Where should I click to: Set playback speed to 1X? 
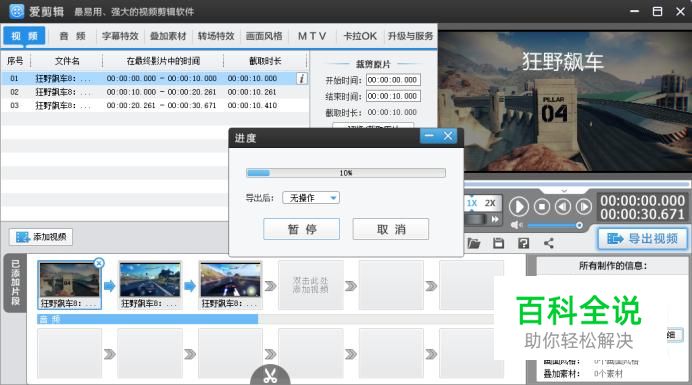tap(472, 203)
